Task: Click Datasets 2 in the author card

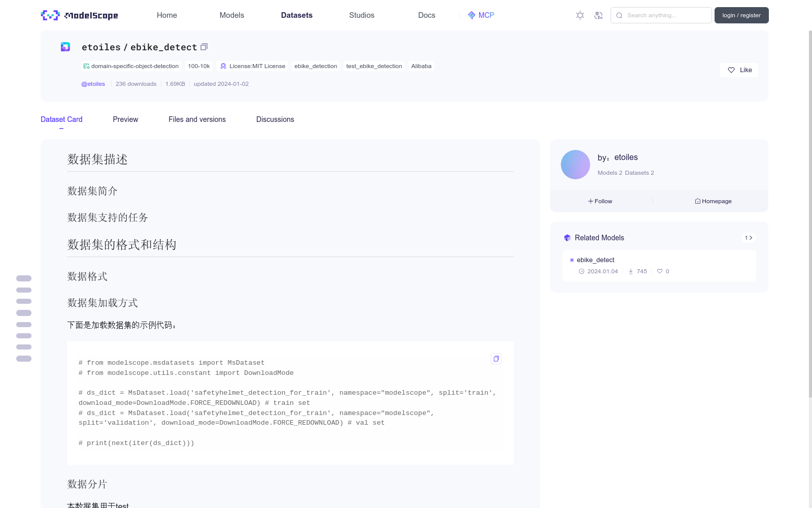Action: point(639,173)
